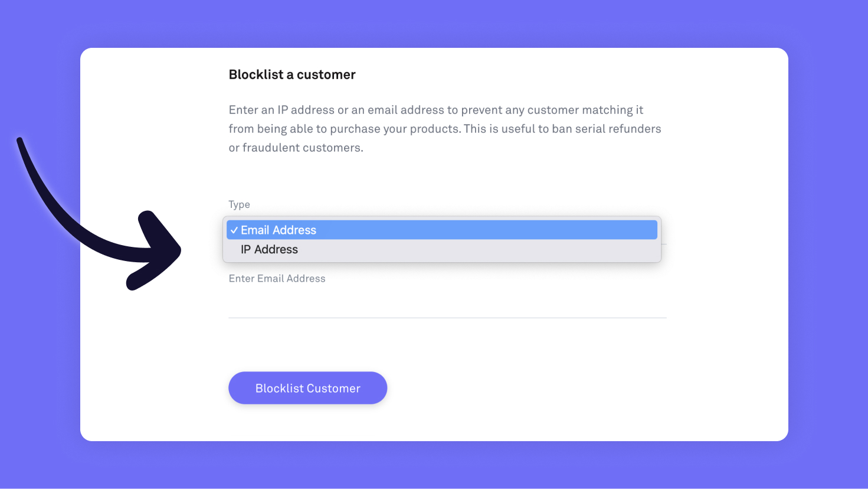
Task: Choose IP Address as the blocklist type
Action: (x=268, y=249)
